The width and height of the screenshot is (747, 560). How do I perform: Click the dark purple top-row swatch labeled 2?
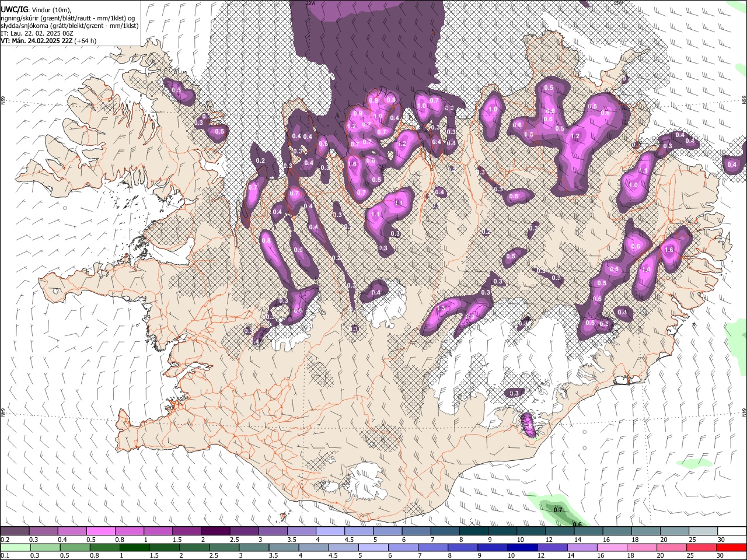(215, 531)
